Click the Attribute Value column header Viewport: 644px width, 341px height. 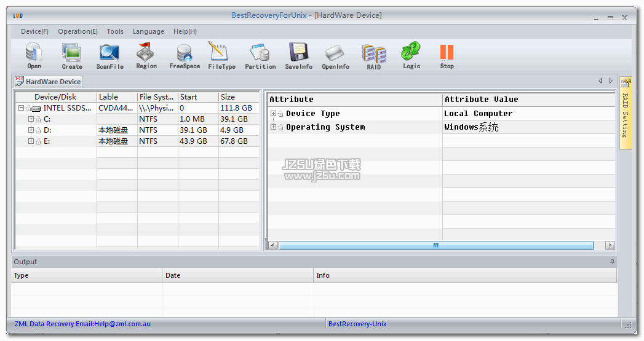(529, 100)
